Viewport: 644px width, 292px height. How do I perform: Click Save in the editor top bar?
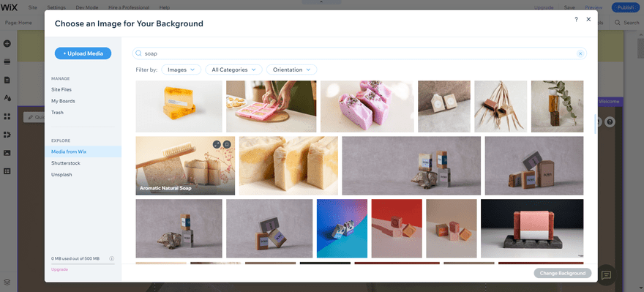(x=569, y=7)
